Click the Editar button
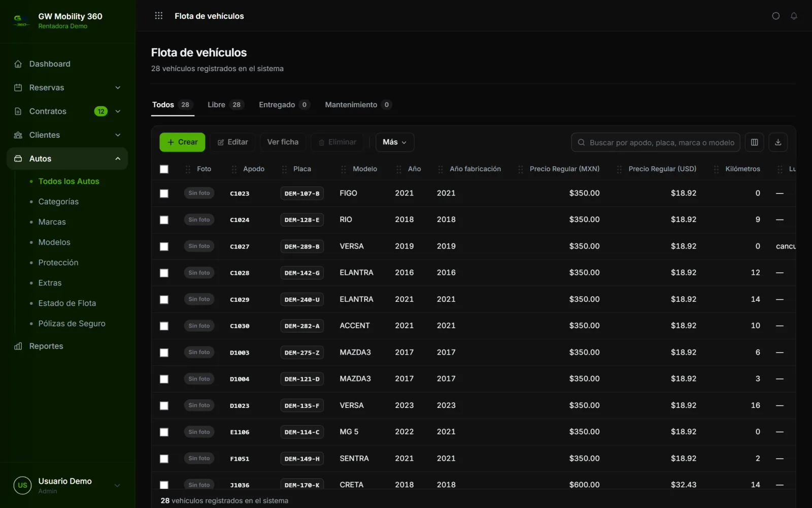812x508 pixels. (232, 142)
